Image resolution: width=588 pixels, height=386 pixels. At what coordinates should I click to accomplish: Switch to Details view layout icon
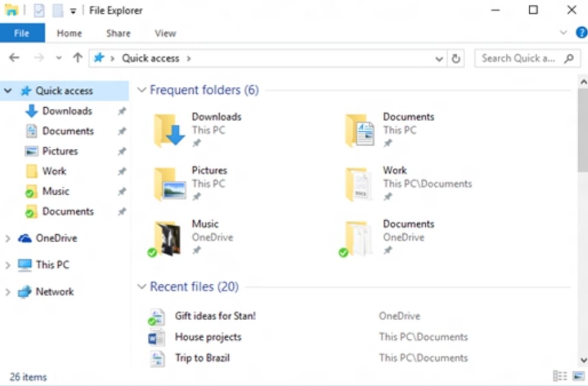pyautogui.click(x=560, y=376)
